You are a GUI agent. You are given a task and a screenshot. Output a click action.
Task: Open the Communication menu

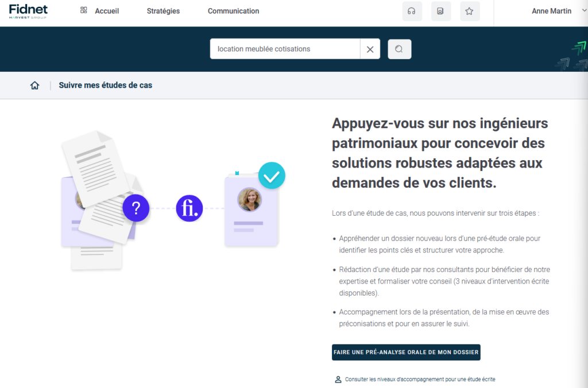[x=233, y=11]
